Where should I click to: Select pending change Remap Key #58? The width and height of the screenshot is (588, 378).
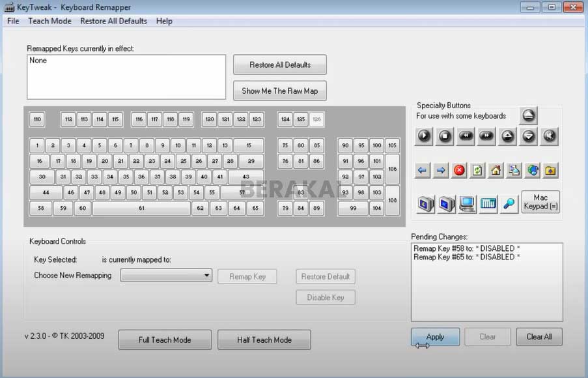coord(466,248)
